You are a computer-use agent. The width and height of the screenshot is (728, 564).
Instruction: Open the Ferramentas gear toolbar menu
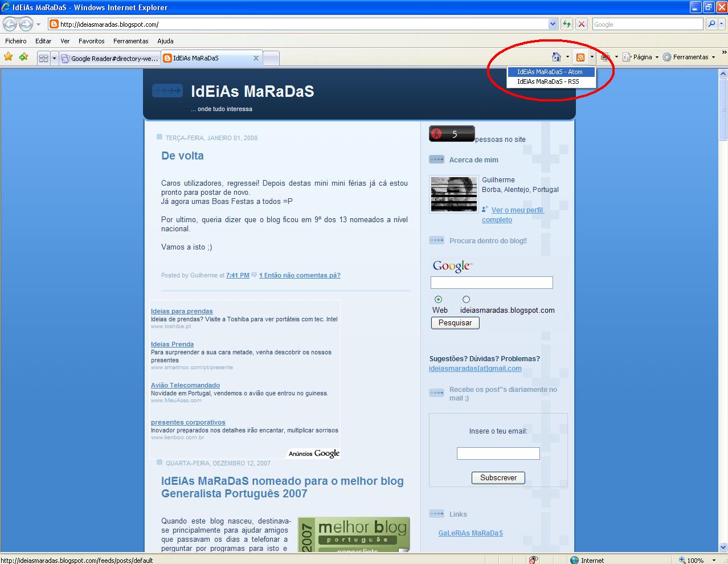coord(689,57)
